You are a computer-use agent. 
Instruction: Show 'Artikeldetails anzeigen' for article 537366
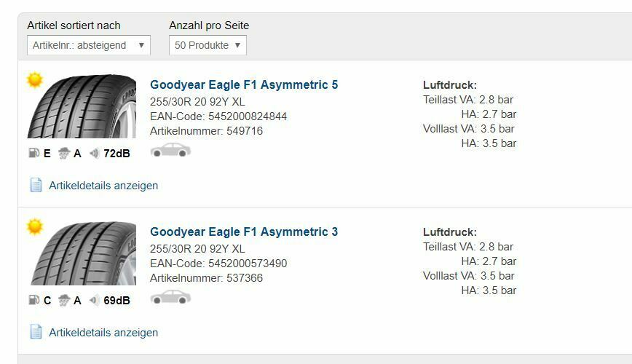click(x=103, y=332)
